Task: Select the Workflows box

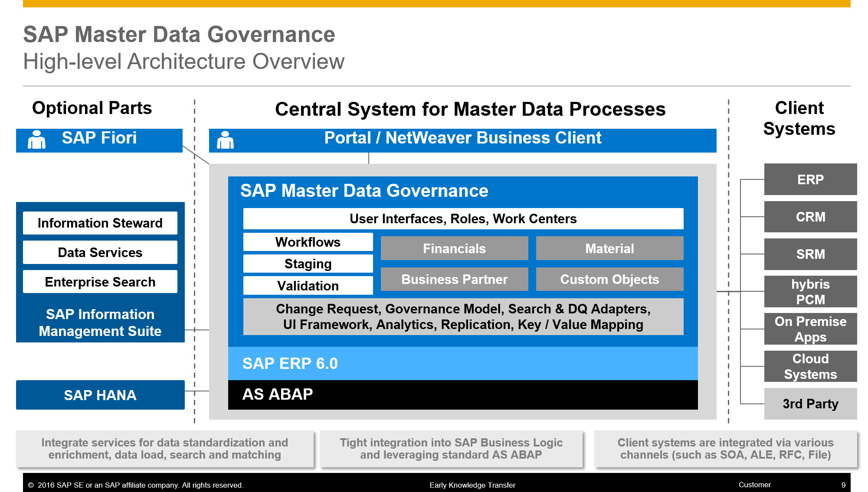Action: tap(308, 242)
